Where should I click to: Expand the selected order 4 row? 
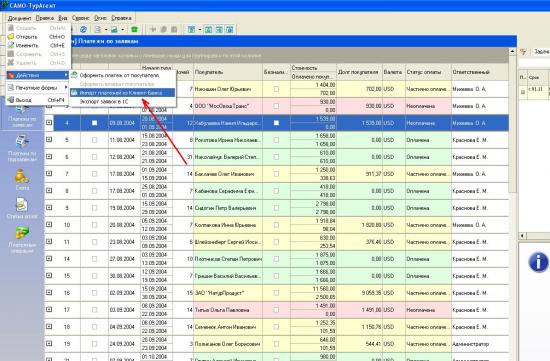(x=49, y=122)
